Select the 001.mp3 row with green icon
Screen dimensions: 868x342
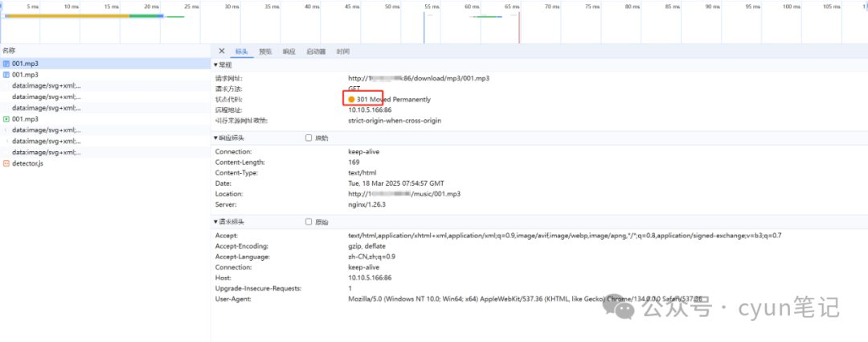pyautogui.click(x=105, y=119)
